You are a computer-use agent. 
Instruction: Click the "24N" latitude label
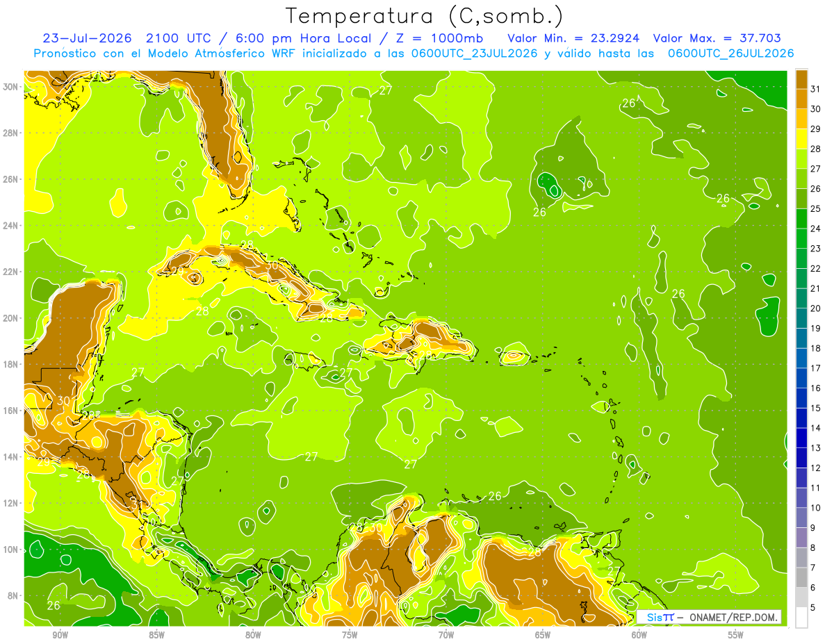tap(12, 226)
